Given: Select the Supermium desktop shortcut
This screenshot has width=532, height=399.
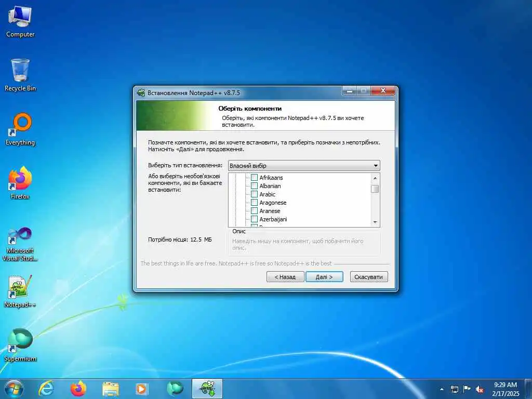Looking at the screenshot, I should [x=20, y=345].
